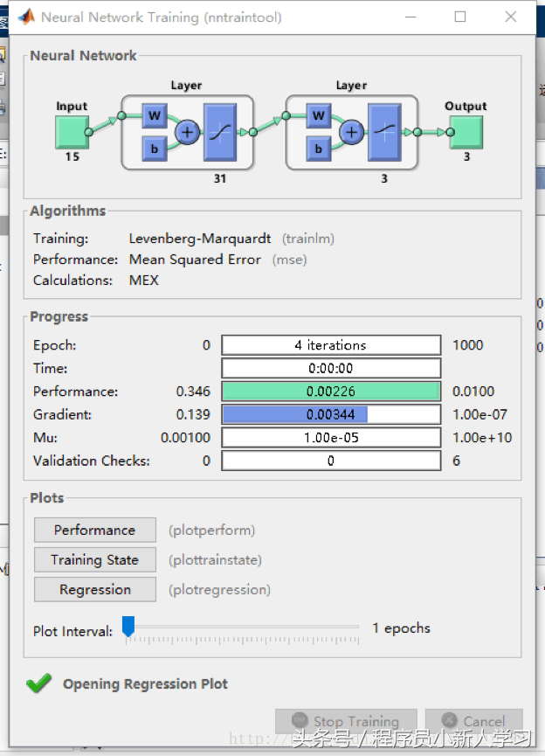Screen dimensions: 545x756
Task: Click the (plottrainstate) label
Action: click(215, 560)
